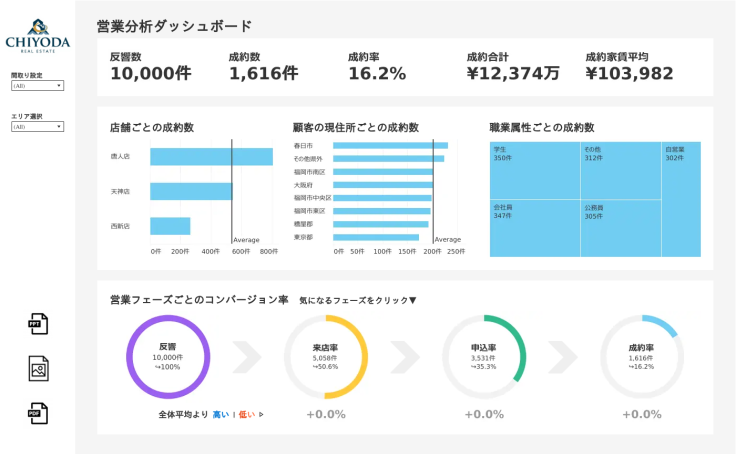Click 気になるフェーズをクリック▼ hint text

pos(358,300)
